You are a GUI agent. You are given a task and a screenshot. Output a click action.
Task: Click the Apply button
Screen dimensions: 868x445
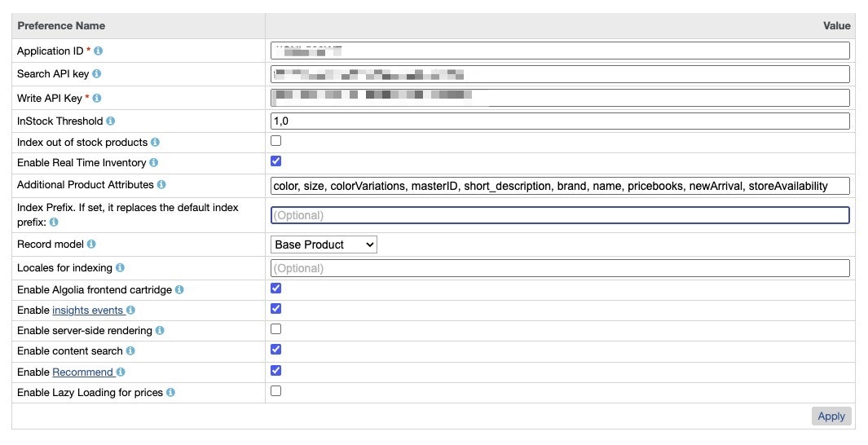(x=831, y=416)
